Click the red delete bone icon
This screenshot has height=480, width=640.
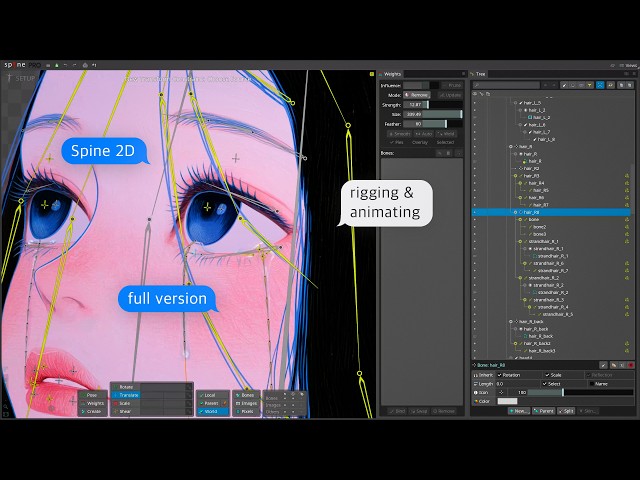[631, 365]
